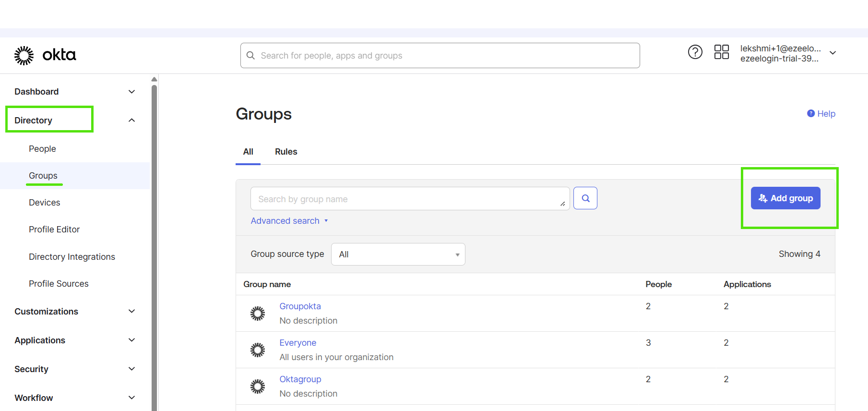868x411 pixels.
Task: Open the Oktagroup group link
Action: (300, 379)
